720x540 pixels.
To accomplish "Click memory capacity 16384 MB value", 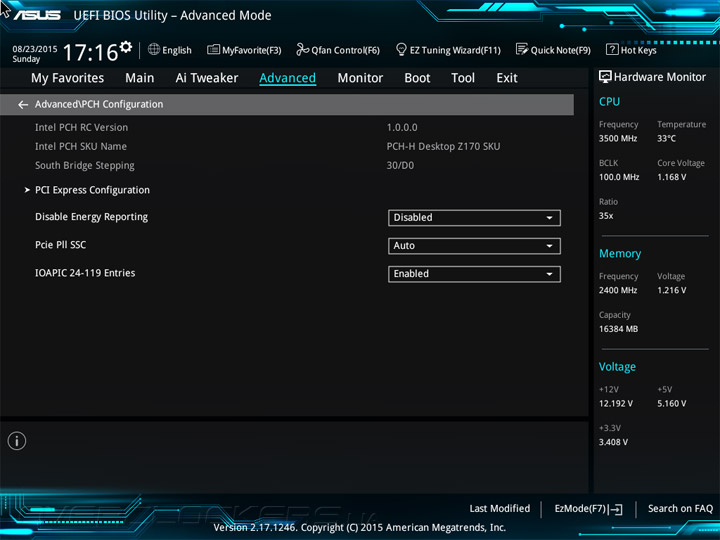I will pos(619,329).
